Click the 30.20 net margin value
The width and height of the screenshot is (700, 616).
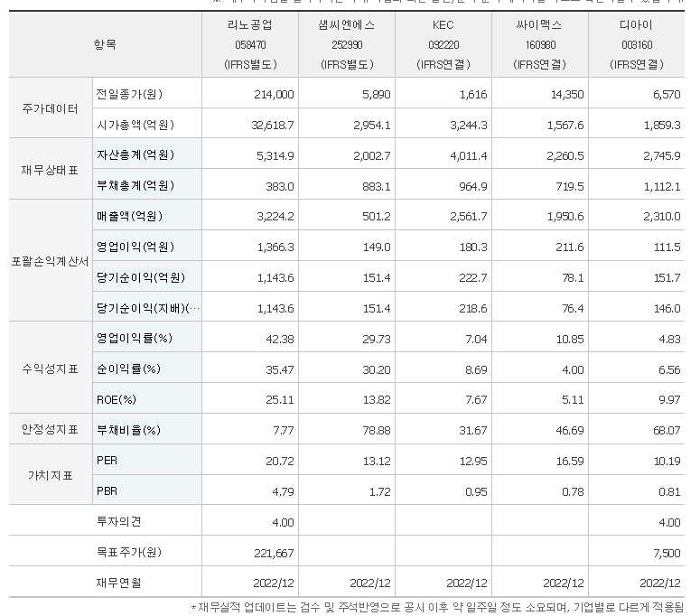point(377,370)
